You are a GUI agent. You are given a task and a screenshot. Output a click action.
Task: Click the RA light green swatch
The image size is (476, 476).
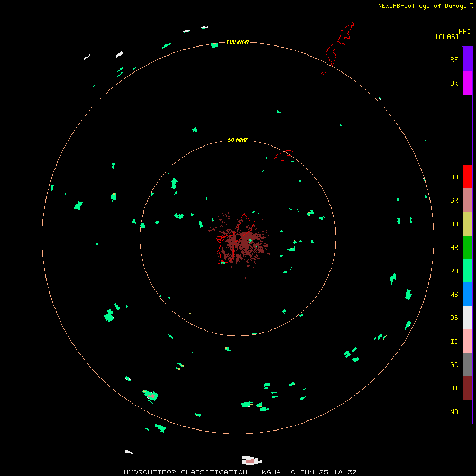tap(467, 271)
